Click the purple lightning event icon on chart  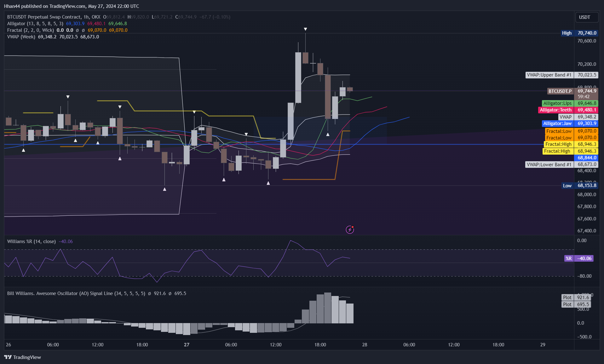coord(350,230)
